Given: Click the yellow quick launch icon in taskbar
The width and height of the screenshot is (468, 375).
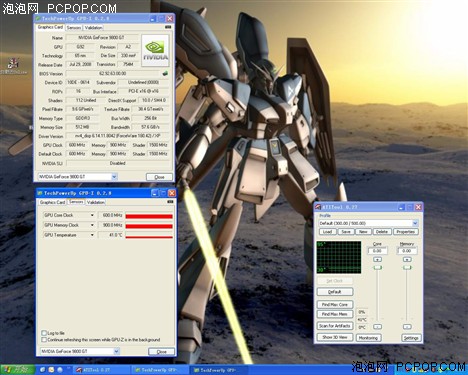Looking at the screenshot, I should (x=51, y=370).
